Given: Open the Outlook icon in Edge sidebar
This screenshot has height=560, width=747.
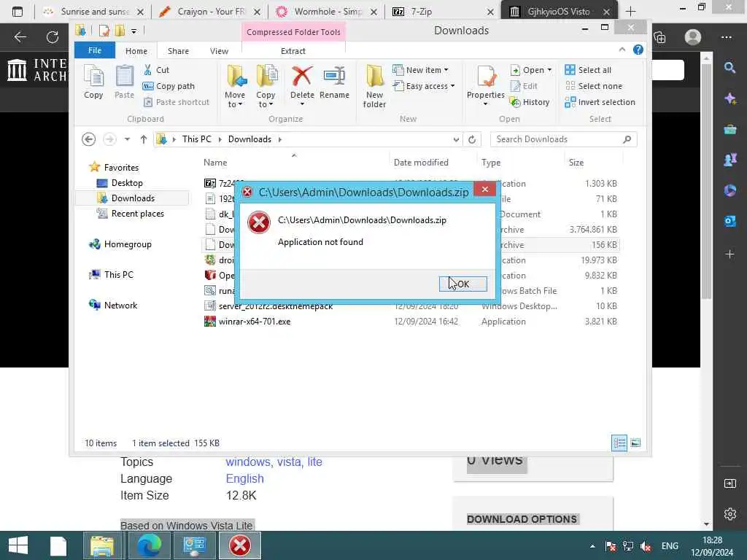Looking at the screenshot, I should pos(729,222).
